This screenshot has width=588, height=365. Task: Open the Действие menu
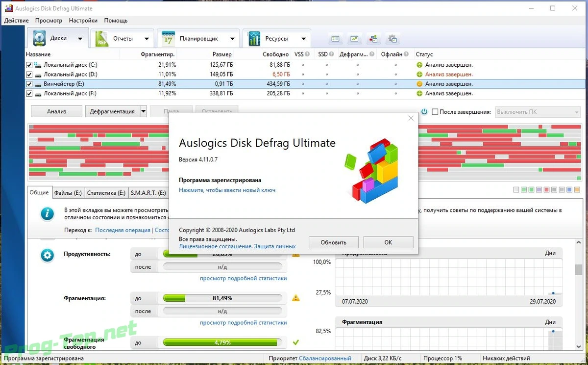point(16,21)
